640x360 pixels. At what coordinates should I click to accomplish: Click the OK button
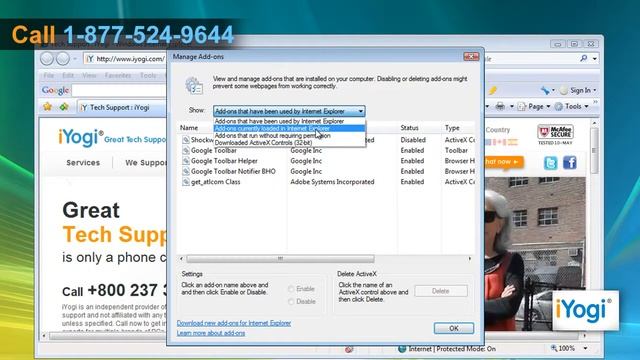click(x=454, y=328)
